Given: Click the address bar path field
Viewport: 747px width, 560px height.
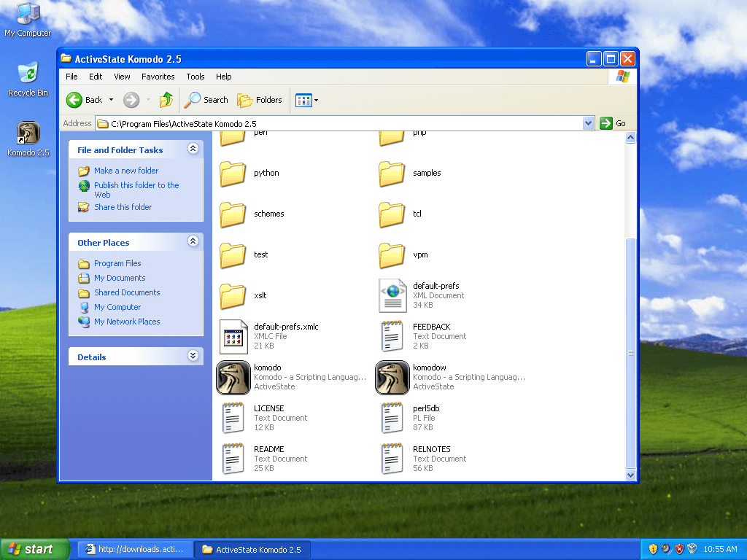Looking at the screenshot, I should point(339,124).
